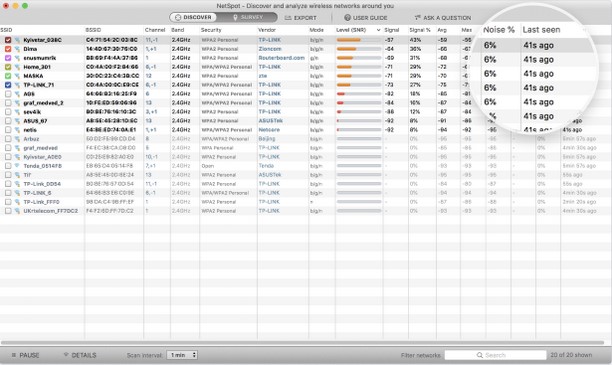Open ASUSTek vendor link for ASUS_67
The height and width of the screenshot is (365, 612).
click(x=270, y=121)
